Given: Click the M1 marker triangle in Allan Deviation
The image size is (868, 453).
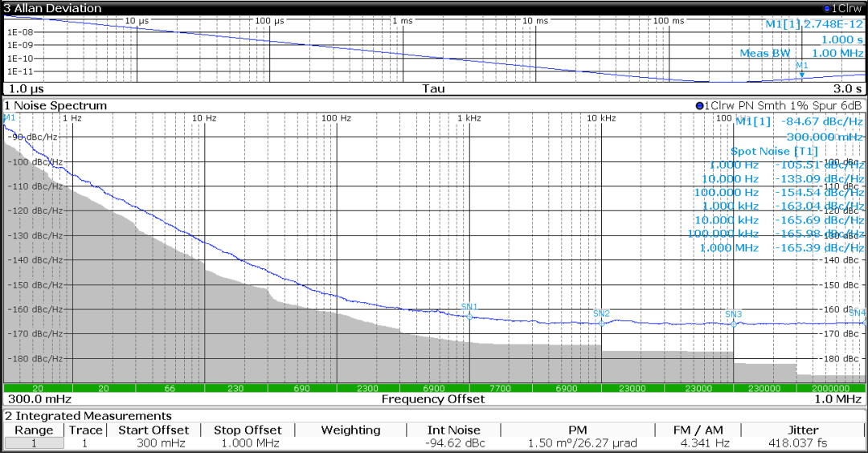Looking at the screenshot, I should [x=801, y=75].
